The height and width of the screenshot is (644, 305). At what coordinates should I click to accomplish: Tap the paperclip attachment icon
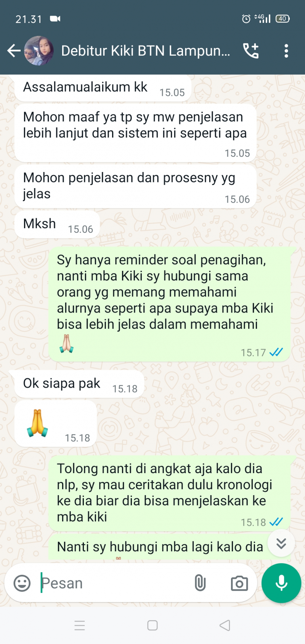pyautogui.click(x=200, y=583)
